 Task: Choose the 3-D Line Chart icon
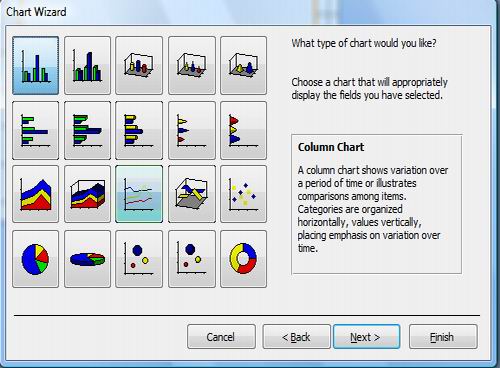point(192,194)
